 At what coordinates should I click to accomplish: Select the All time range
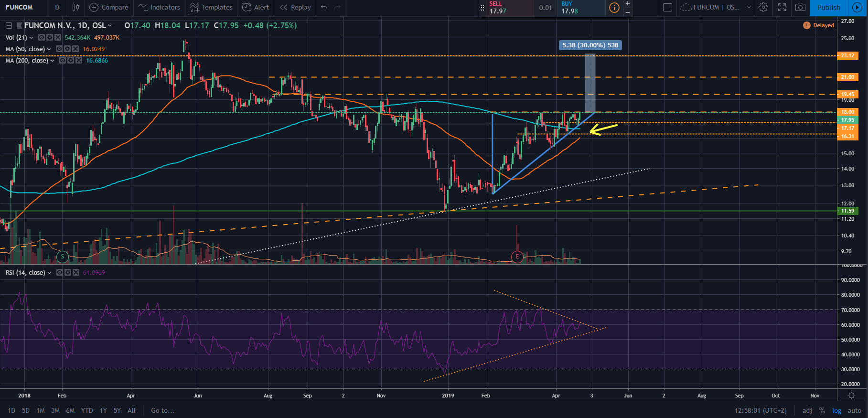(131, 410)
